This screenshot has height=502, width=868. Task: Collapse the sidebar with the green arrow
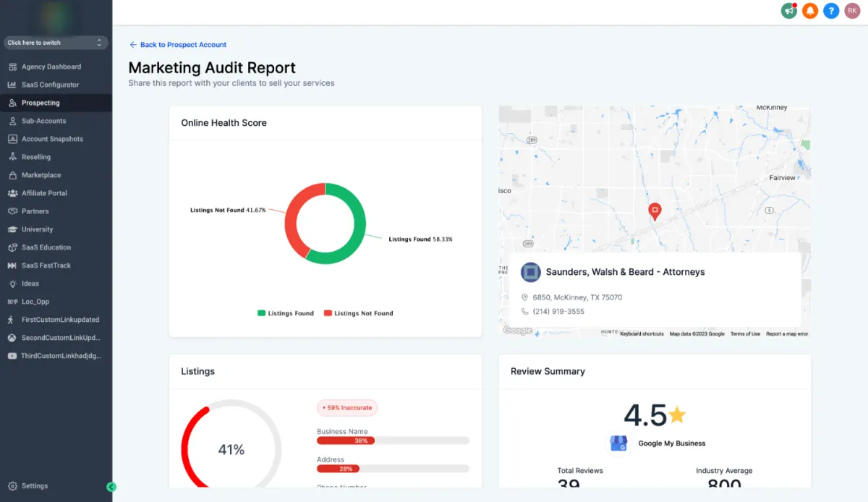111,487
